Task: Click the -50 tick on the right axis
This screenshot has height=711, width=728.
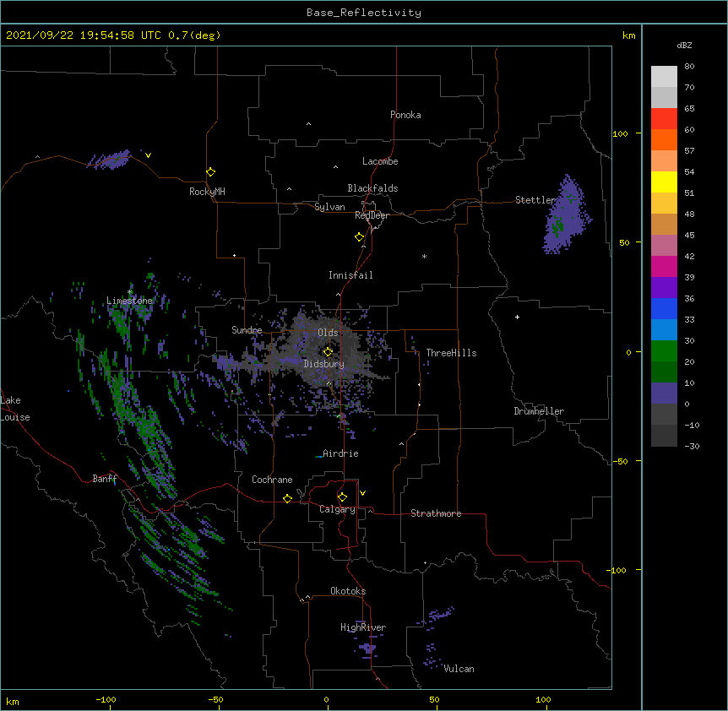Action: coord(620,461)
